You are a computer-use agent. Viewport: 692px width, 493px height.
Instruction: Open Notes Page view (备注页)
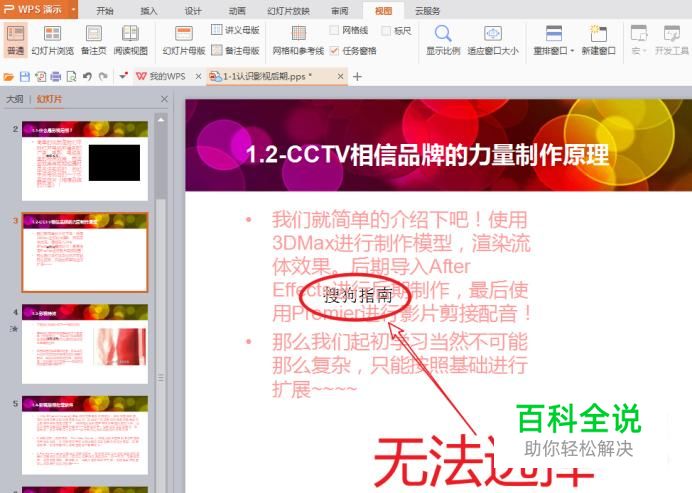(x=94, y=40)
